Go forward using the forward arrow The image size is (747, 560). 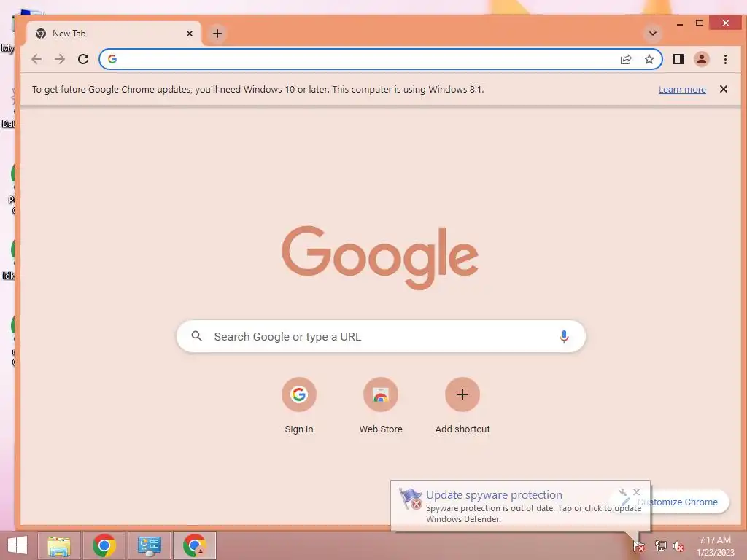pyautogui.click(x=60, y=59)
